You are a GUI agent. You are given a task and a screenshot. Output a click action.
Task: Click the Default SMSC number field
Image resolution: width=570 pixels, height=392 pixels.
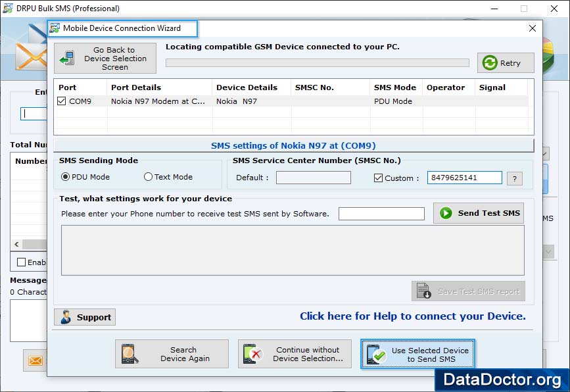click(314, 178)
